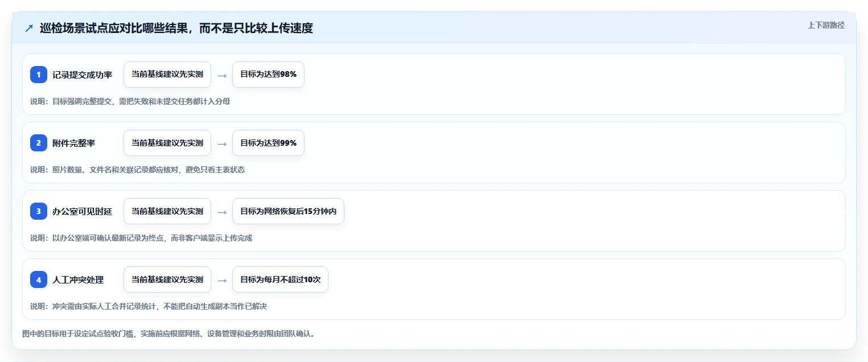
Task: Select the 办公室可见时延 row label
Action: tap(82, 211)
